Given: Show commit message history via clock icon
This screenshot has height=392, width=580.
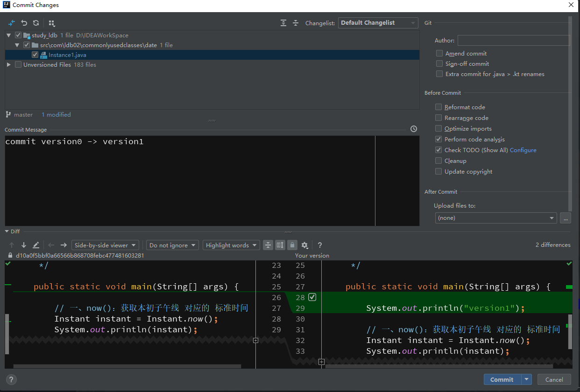Looking at the screenshot, I should pos(414,129).
